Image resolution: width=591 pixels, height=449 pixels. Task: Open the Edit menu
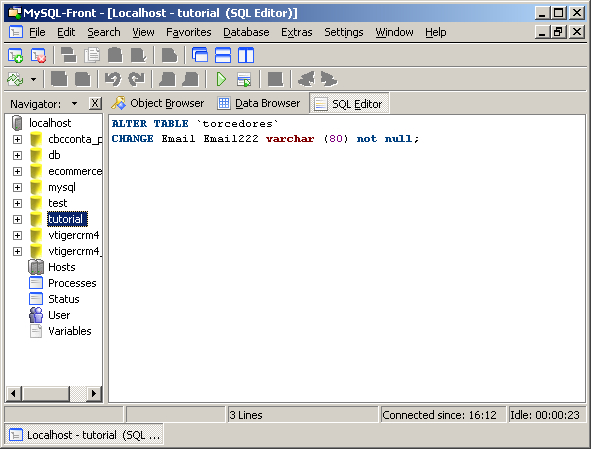pyautogui.click(x=66, y=32)
